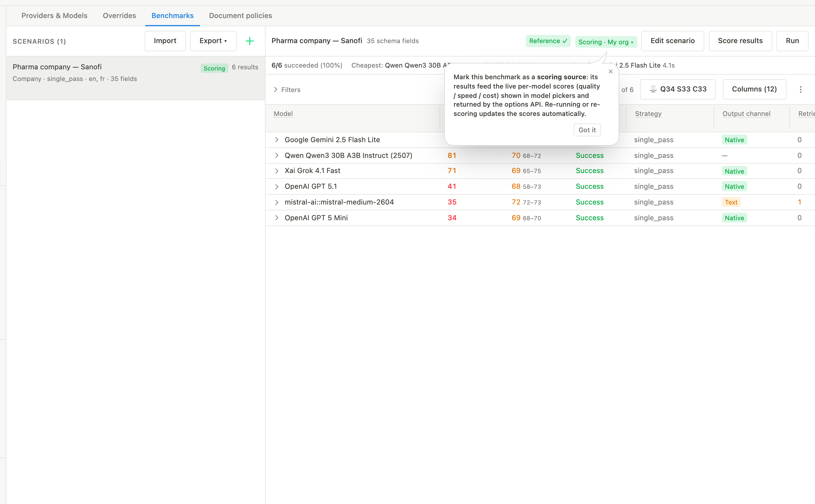
Task: Open the Document policies tab
Action: [240, 16]
